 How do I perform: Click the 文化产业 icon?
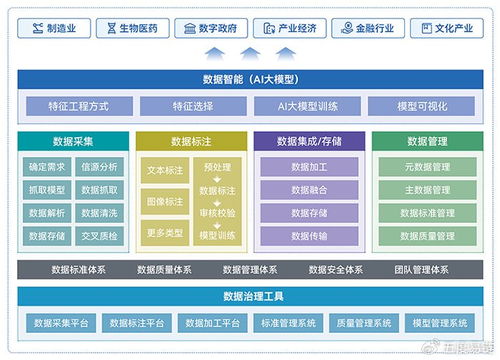coord(427,28)
